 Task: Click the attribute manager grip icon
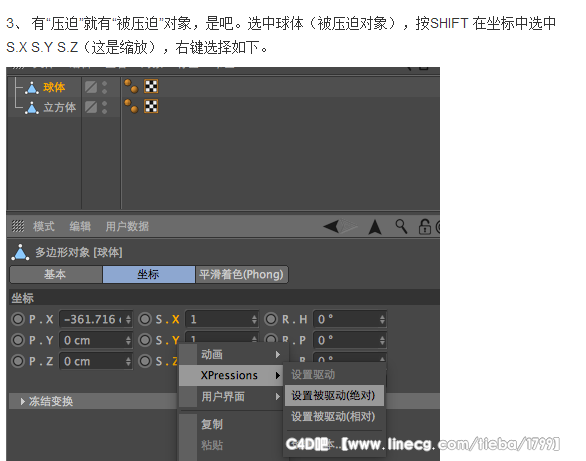click(18, 226)
